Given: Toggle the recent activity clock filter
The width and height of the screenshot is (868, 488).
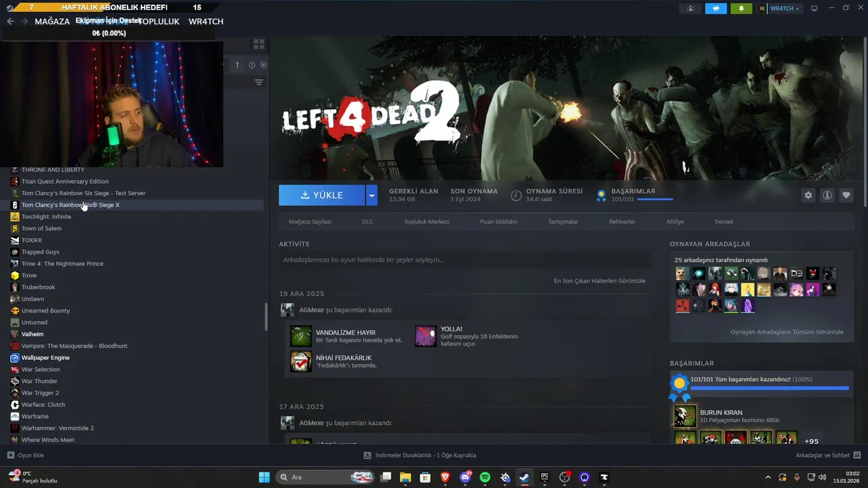Looking at the screenshot, I should pos(252,65).
